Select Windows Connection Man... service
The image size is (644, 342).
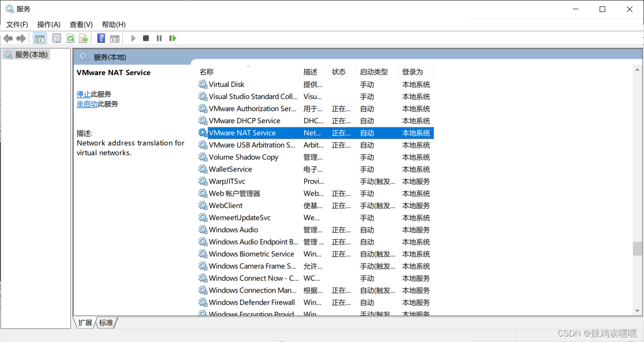pos(316,290)
